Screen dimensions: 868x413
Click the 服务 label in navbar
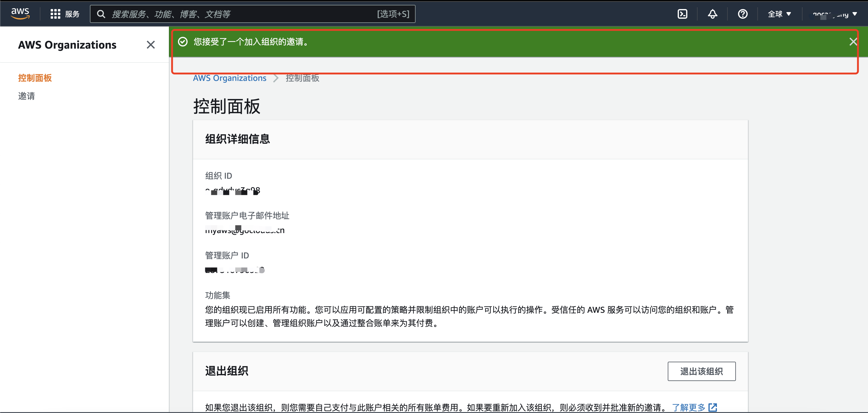click(72, 14)
